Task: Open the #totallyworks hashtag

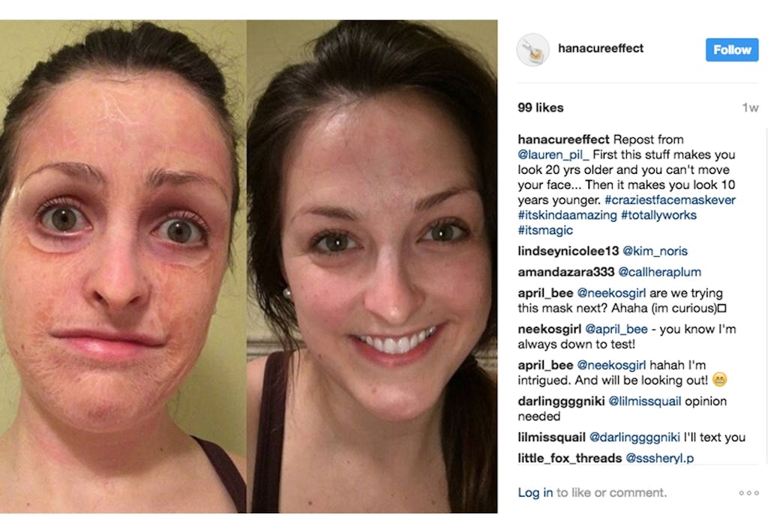Action: click(658, 215)
